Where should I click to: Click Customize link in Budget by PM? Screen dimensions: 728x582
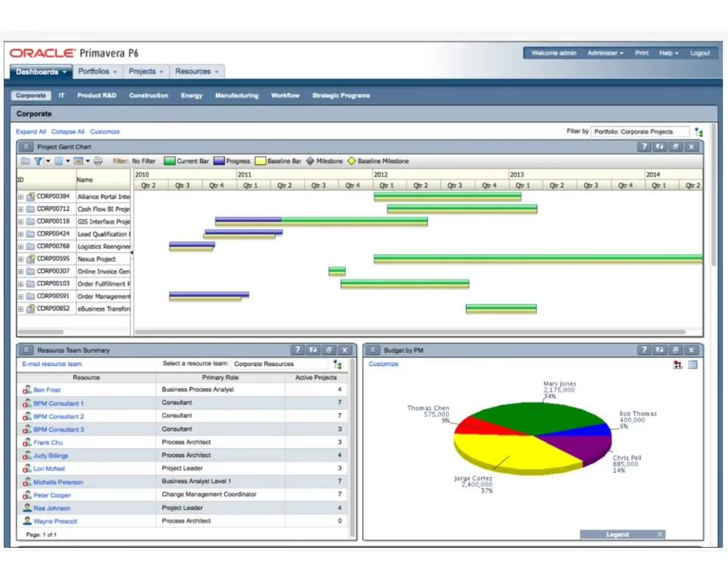[x=384, y=364]
